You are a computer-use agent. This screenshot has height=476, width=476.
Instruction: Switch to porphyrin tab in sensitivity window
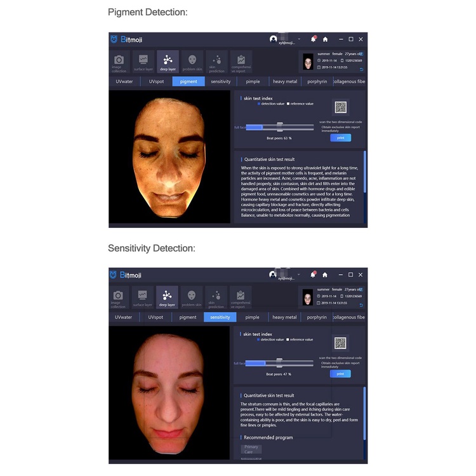(316, 317)
